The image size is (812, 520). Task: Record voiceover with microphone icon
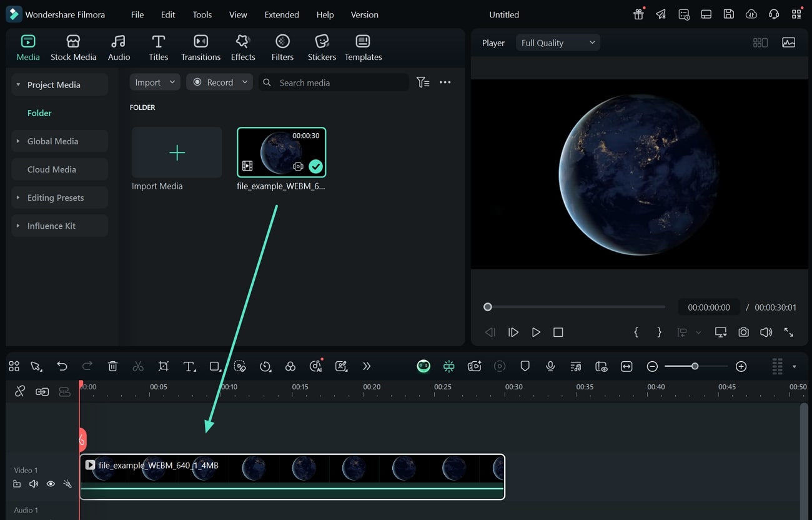pyautogui.click(x=550, y=366)
